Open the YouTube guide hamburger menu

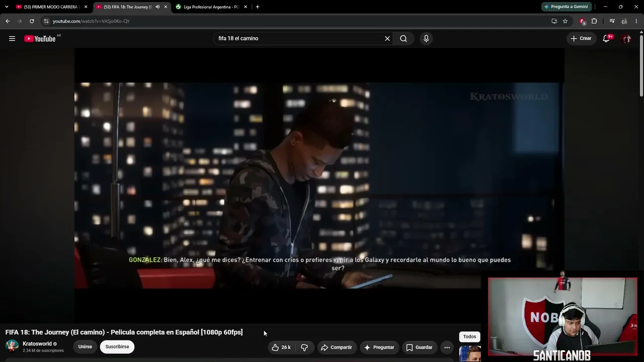[12, 39]
